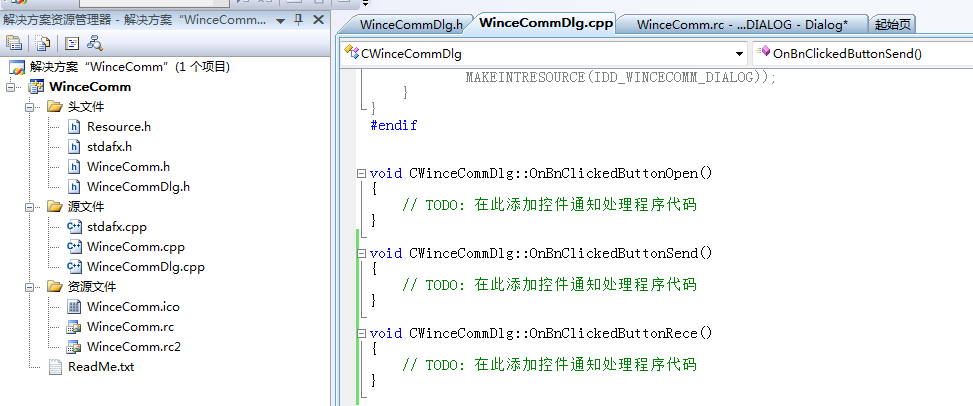The height and width of the screenshot is (406, 973).
Task: Collapse the OnBnClickedButtonOpen function outline
Action: (x=361, y=173)
